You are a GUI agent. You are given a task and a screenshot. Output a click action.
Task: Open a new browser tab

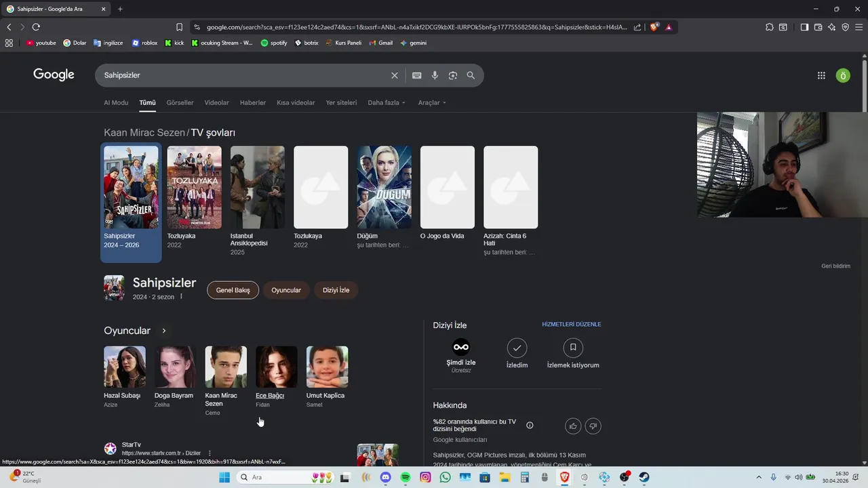click(120, 9)
